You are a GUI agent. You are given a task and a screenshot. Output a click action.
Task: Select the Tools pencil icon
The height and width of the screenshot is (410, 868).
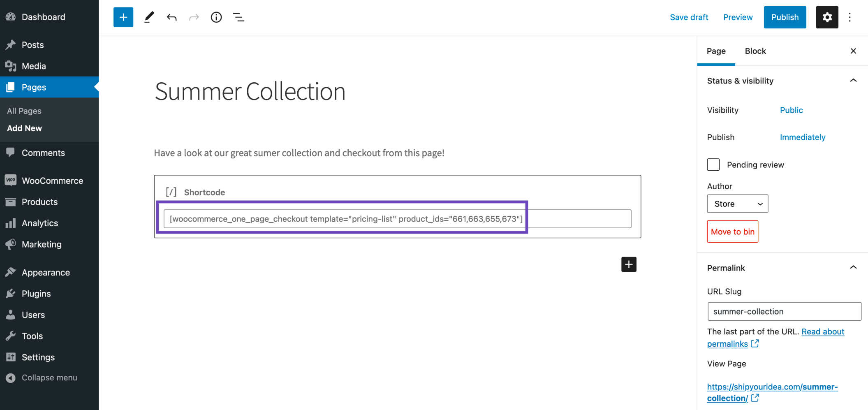(149, 17)
